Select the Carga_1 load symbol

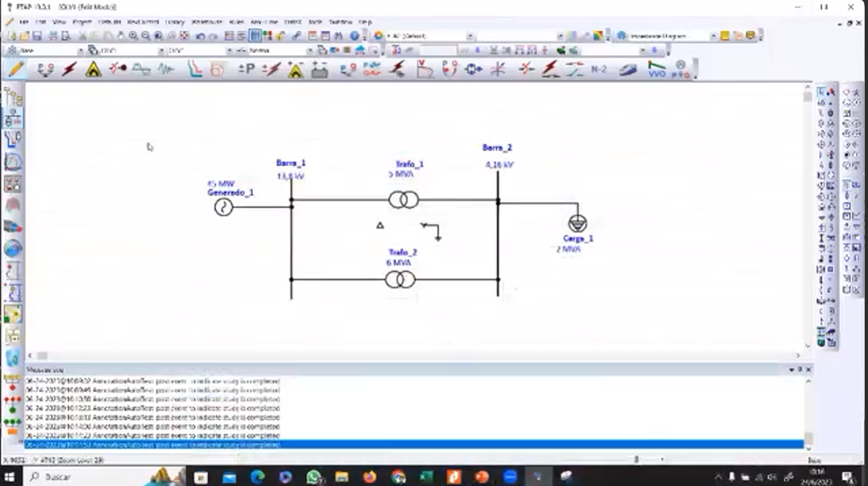tap(576, 224)
